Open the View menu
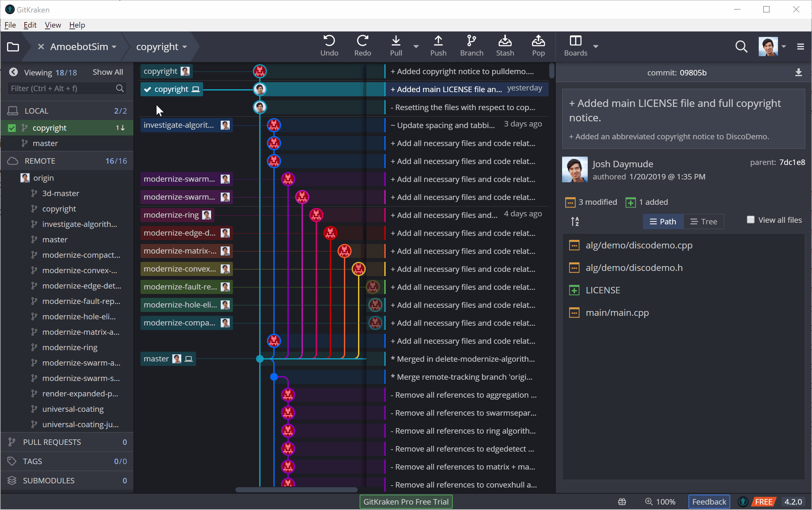 (x=53, y=25)
